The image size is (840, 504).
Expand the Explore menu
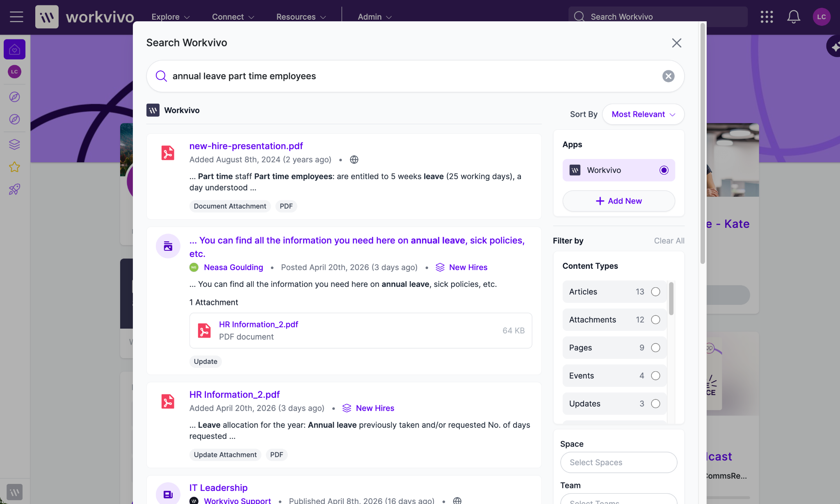tap(171, 17)
